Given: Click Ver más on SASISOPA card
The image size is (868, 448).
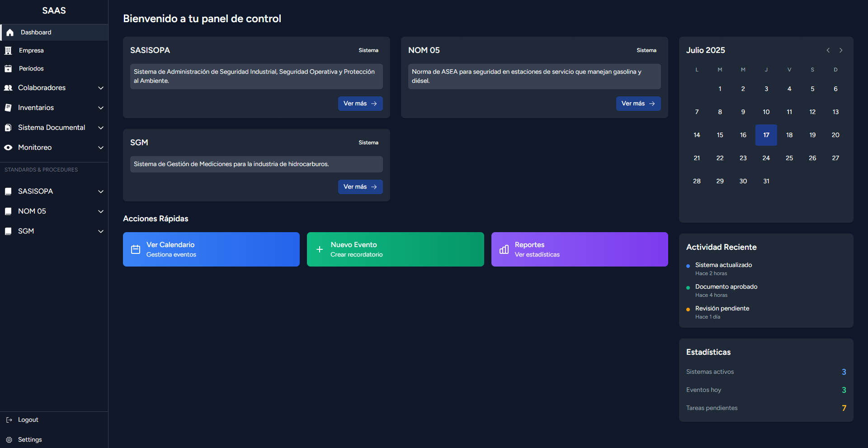Looking at the screenshot, I should pyautogui.click(x=360, y=104).
